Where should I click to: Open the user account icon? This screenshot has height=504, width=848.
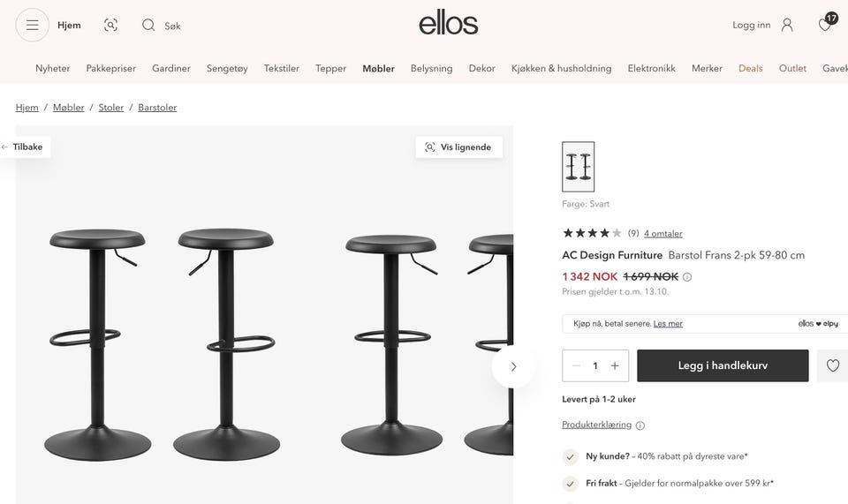(x=787, y=25)
